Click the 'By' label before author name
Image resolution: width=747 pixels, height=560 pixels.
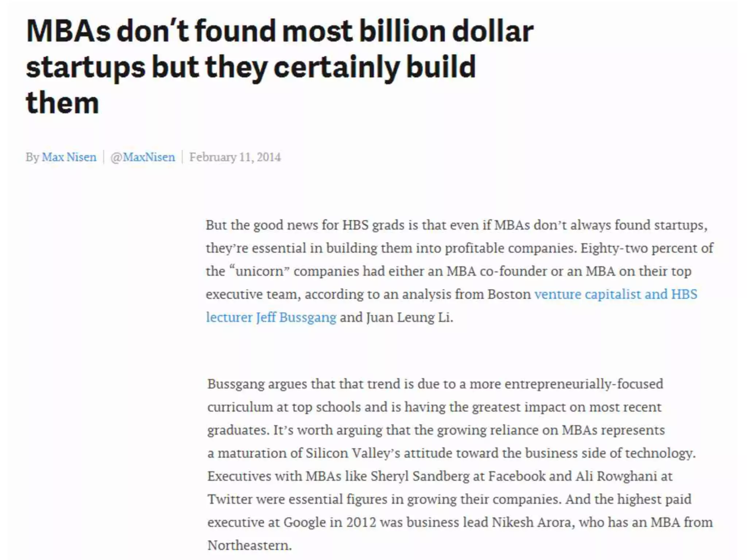[32, 157]
